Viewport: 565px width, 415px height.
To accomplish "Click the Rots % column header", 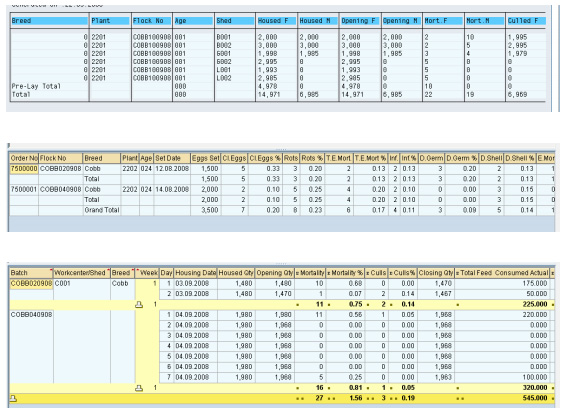I will coord(312,158).
